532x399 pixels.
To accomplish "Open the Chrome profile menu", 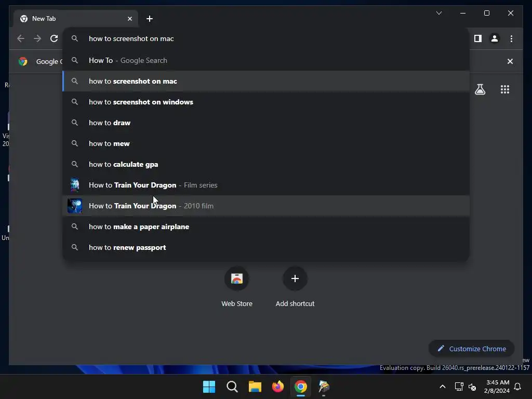I will tap(495, 38).
